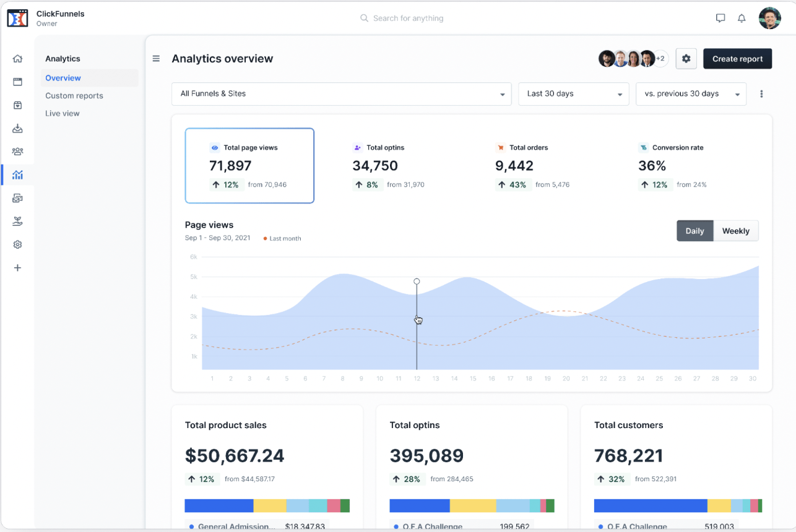The width and height of the screenshot is (796, 532).
Task: Click the plus icon in the sidebar
Action: click(17, 268)
